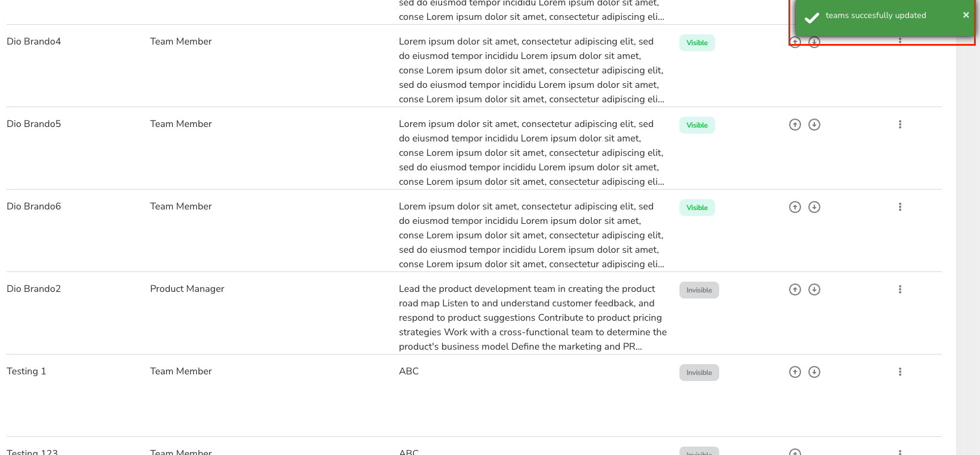Select the Dio Brando2 name cell
Screen dimensions: 980x455
tap(34, 289)
